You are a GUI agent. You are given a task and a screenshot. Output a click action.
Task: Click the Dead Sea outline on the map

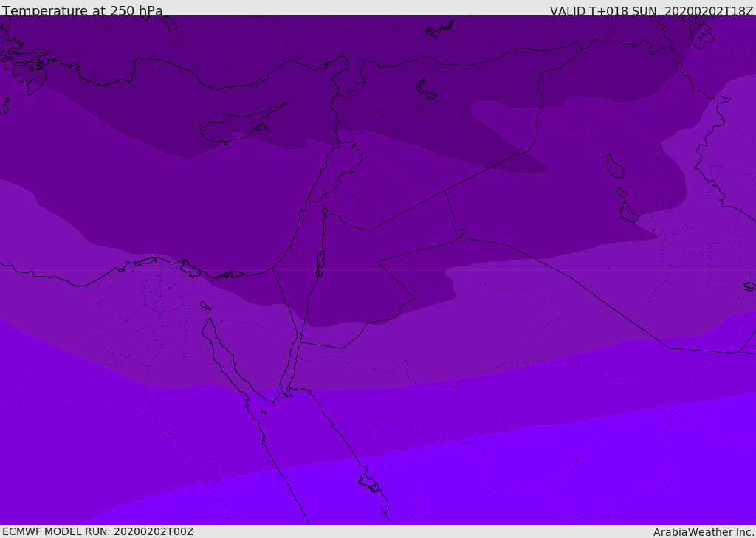click(x=320, y=262)
